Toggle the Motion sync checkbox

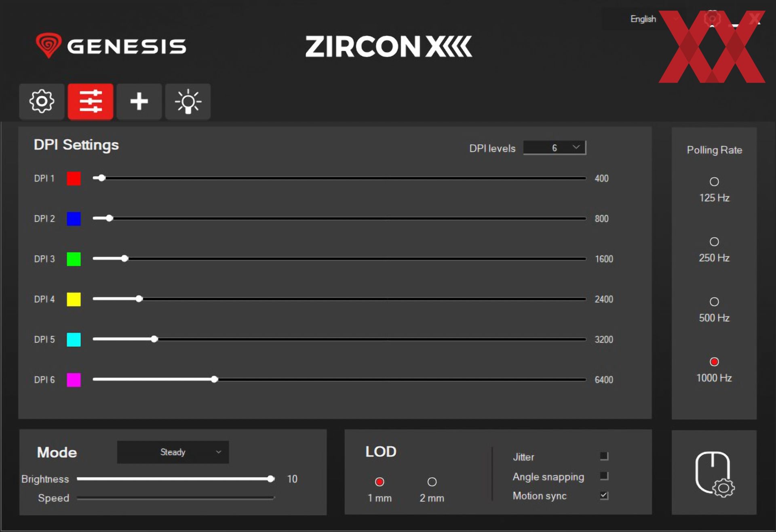tap(604, 495)
